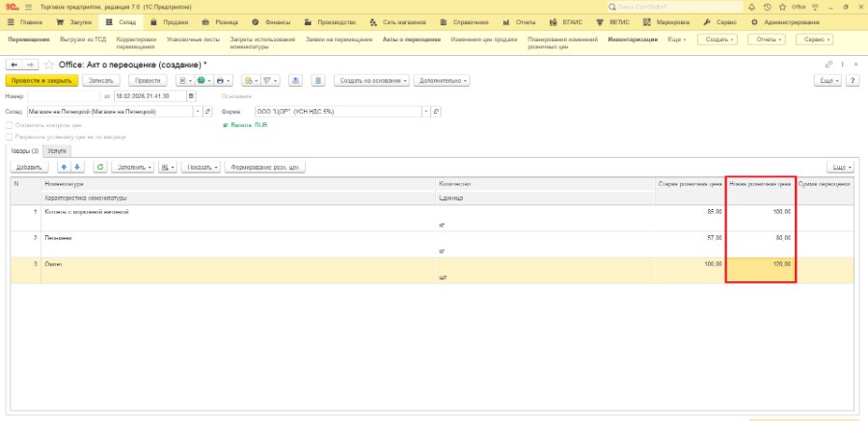868x421 pixels.
Task: Click Формирование розн. цен button
Action: click(265, 167)
